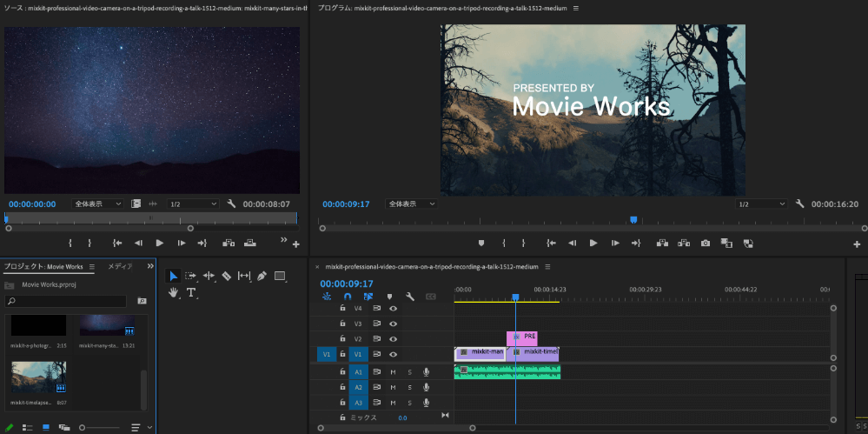Screen dimensions: 868x434
Task: Switch Project panel to list view
Action: (27, 428)
